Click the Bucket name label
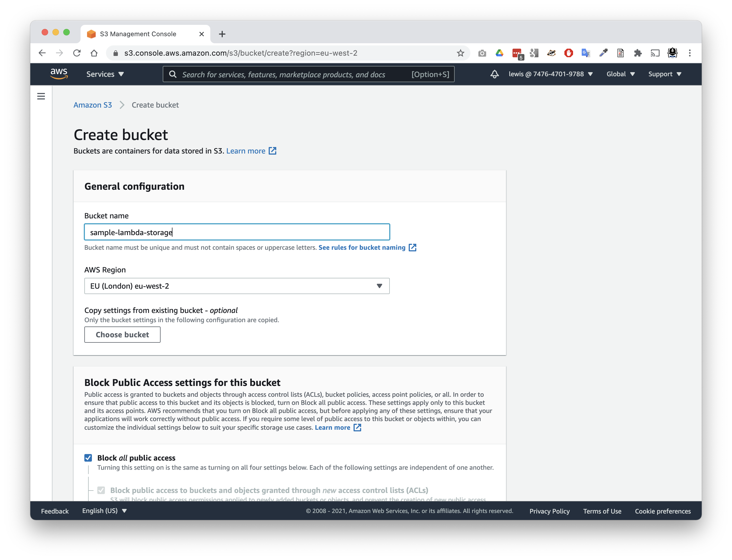Viewport: 732px width, 560px height. [x=106, y=216]
